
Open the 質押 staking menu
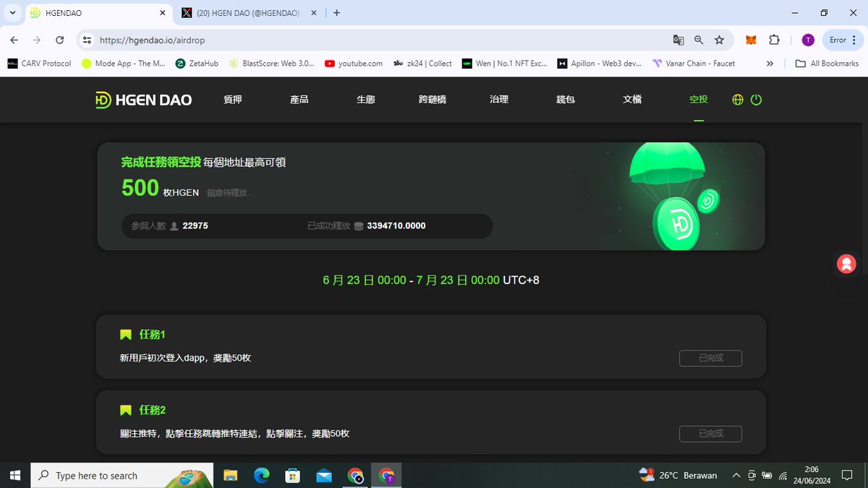233,100
